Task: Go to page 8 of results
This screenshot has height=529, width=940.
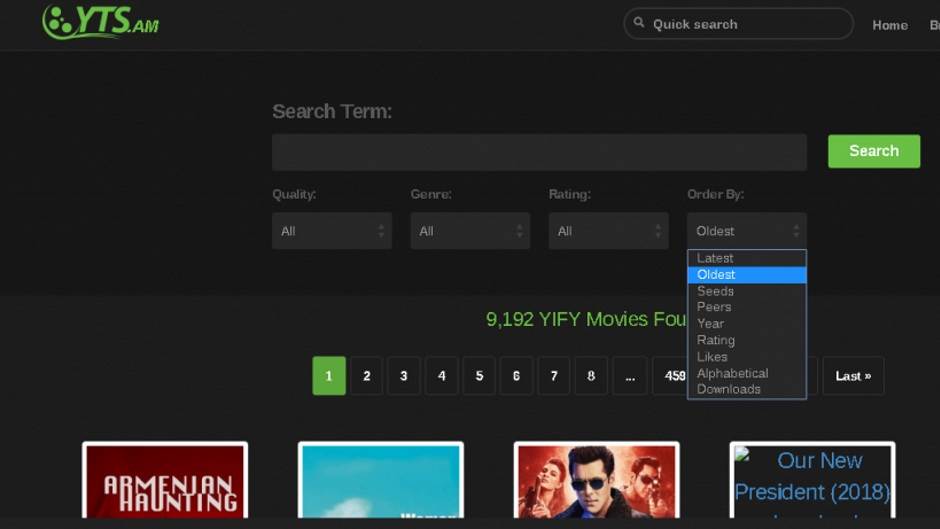Action: (x=591, y=376)
